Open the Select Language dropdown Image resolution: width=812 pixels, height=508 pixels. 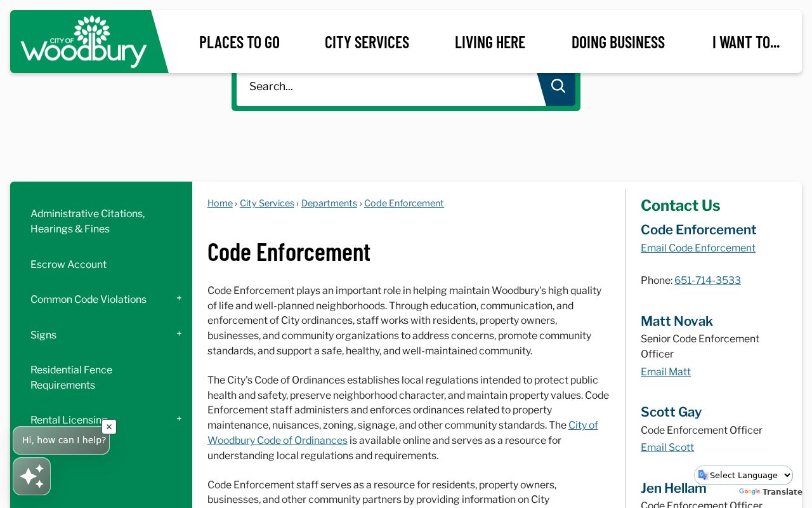[743, 475]
